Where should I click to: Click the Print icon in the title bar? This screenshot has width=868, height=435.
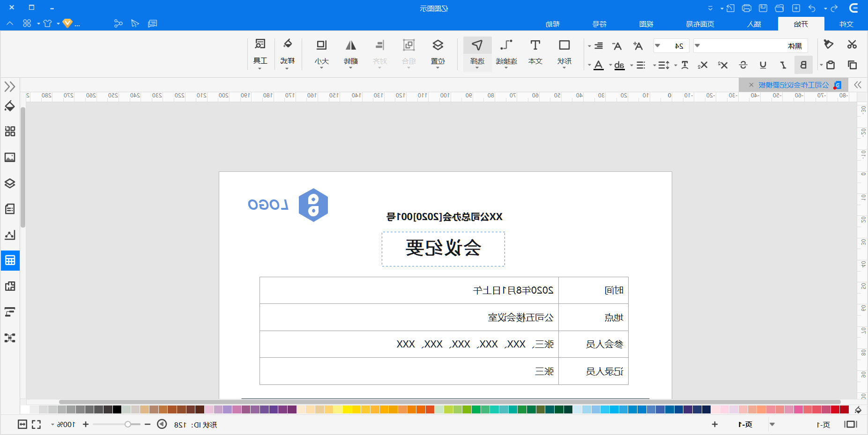pyautogui.click(x=747, y=8)
